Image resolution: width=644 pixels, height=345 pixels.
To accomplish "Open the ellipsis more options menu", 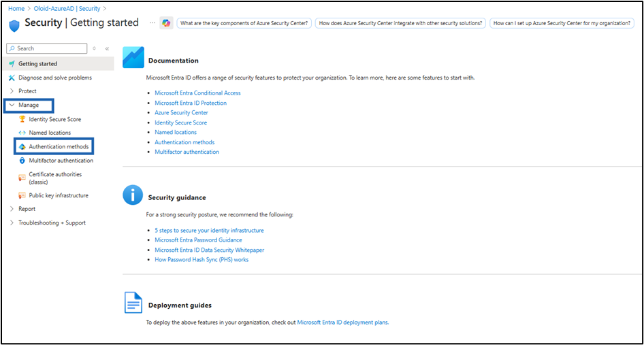I will (x=152, y=23).
